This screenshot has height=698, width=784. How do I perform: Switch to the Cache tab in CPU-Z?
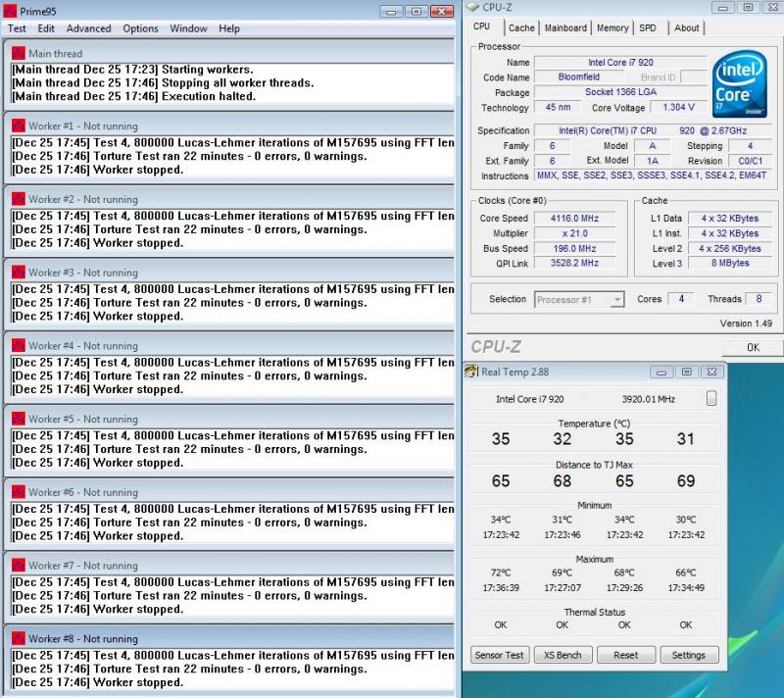coord(521,28)
